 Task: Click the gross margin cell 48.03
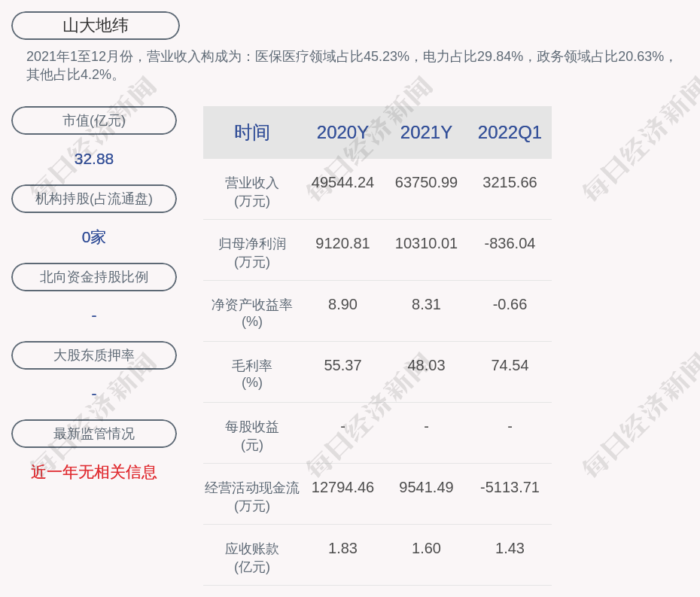[426, 365]
